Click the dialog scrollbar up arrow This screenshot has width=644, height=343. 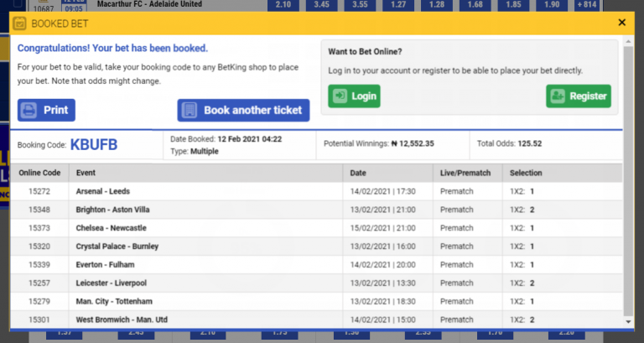tap(628, 41)
